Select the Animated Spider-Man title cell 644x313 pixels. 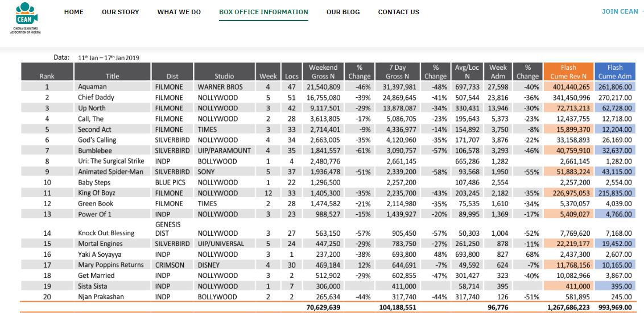[110, 172]
